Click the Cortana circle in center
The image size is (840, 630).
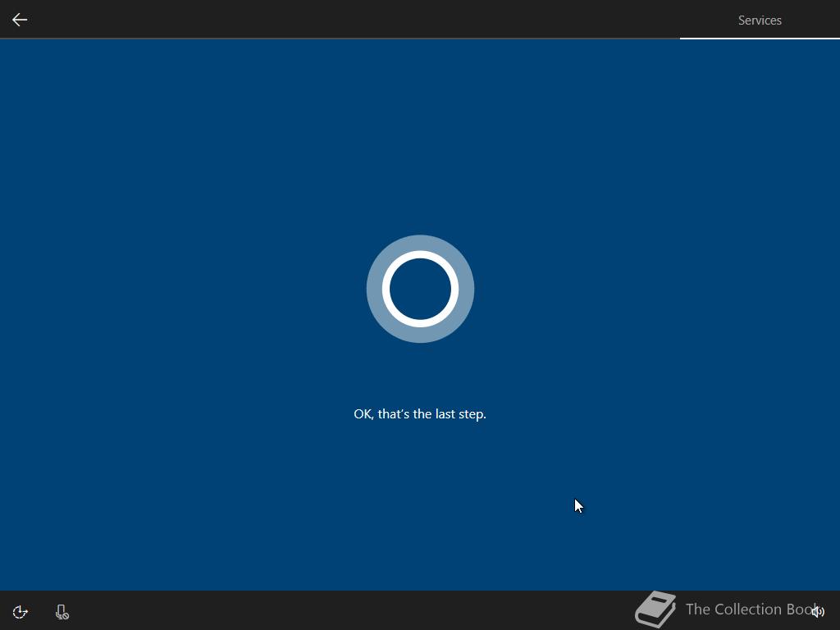coord(420,289)
